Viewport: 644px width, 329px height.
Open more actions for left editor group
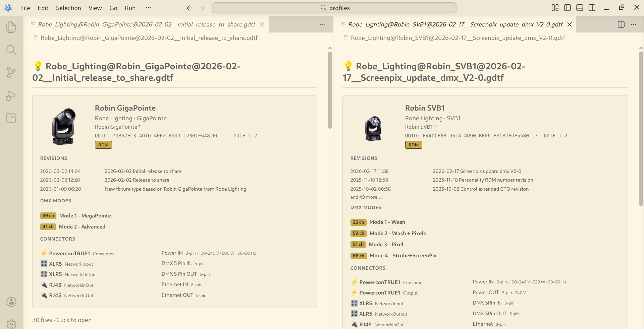click(322, 24)
